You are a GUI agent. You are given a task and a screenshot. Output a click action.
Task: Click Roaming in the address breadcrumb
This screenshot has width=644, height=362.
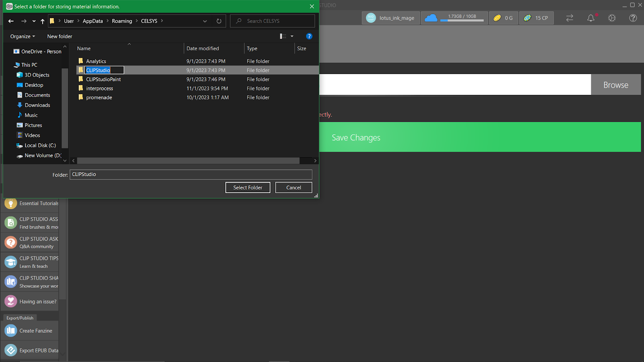pos(122,21)
